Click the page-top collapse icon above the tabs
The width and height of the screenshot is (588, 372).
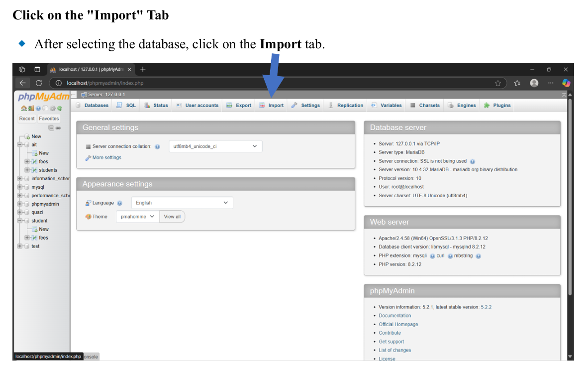click(564, 95)
